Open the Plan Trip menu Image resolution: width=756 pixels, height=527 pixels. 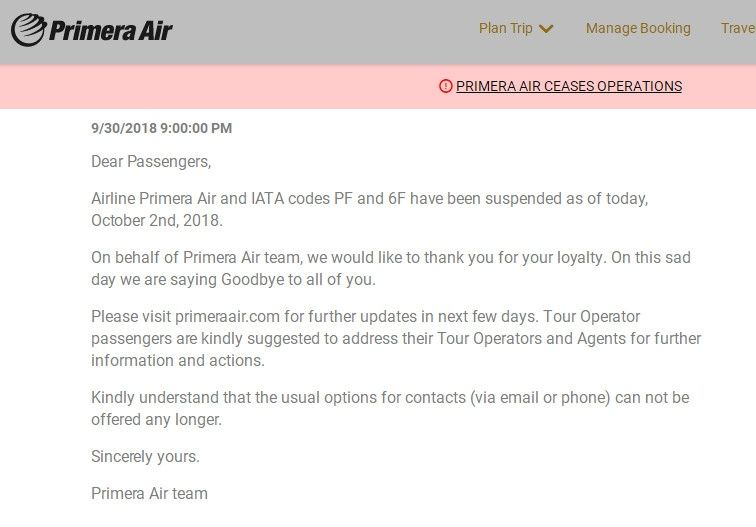tap(515, 28)
